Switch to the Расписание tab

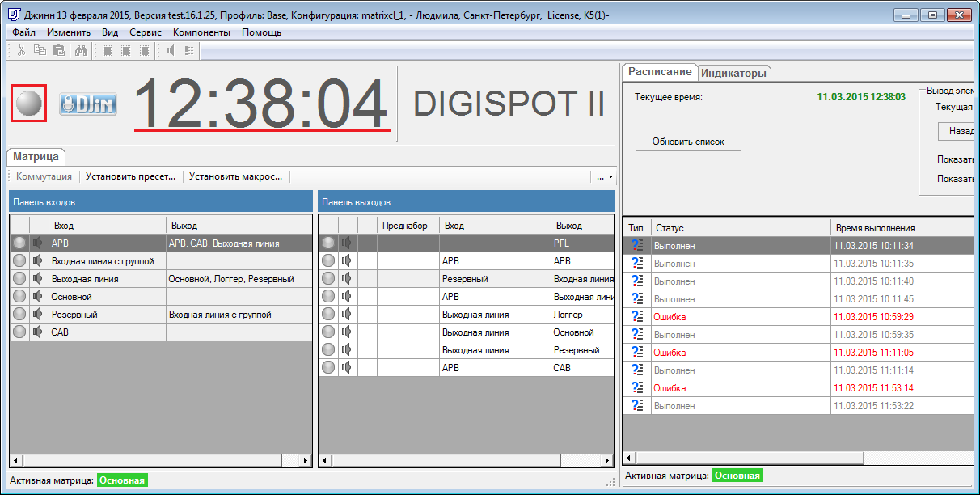661,71
